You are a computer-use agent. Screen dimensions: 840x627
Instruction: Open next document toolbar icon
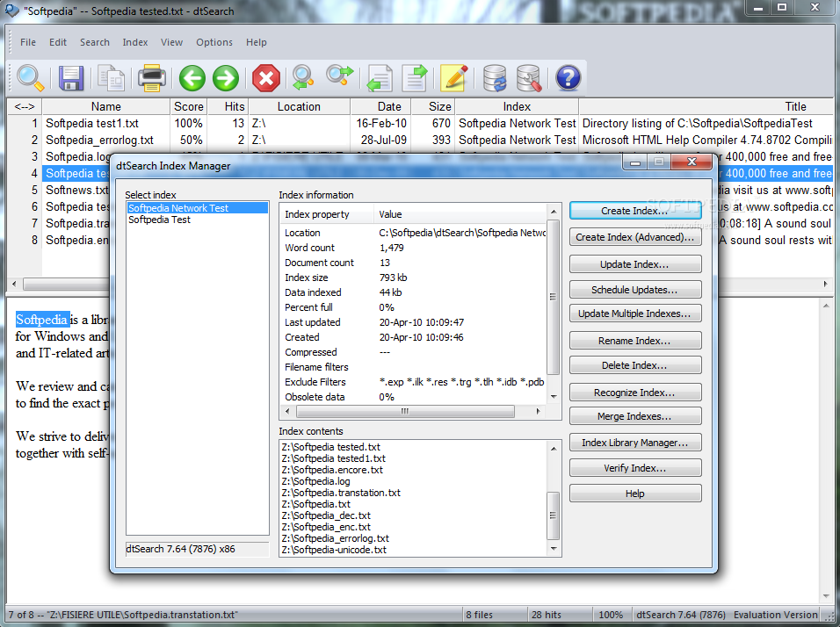[415, 78]
